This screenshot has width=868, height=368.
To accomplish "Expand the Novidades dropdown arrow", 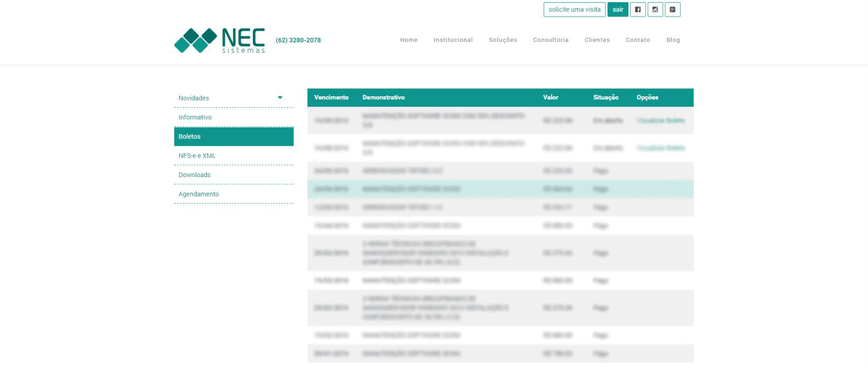I will click(x=280, y=98).
